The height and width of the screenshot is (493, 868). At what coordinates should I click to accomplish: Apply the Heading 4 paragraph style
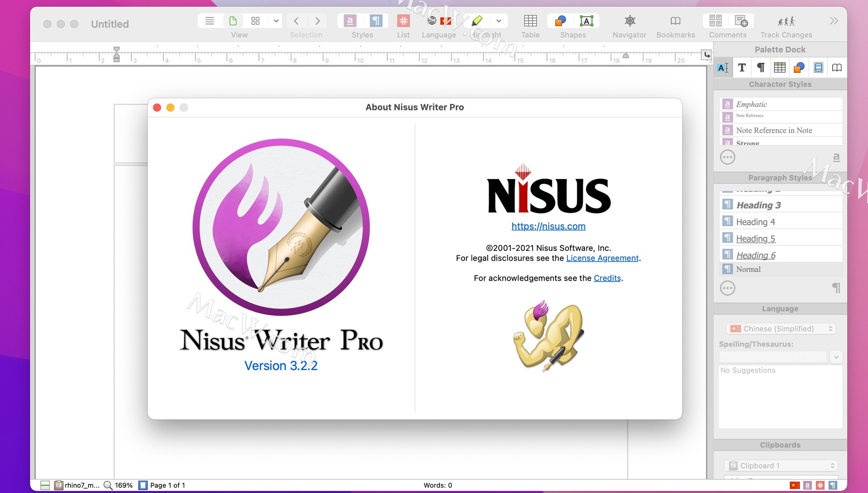coord(781,221)
